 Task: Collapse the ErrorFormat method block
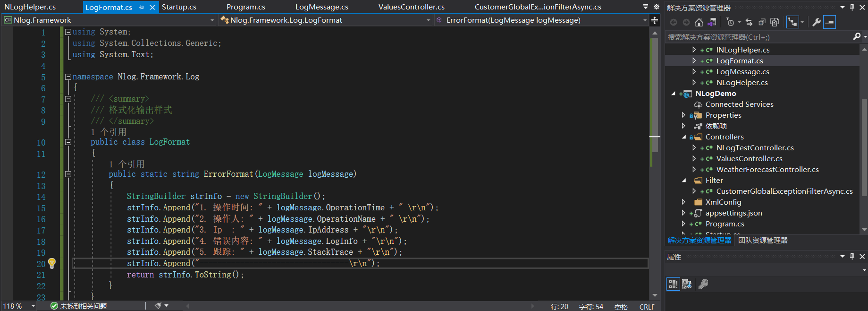click(68, 174)
